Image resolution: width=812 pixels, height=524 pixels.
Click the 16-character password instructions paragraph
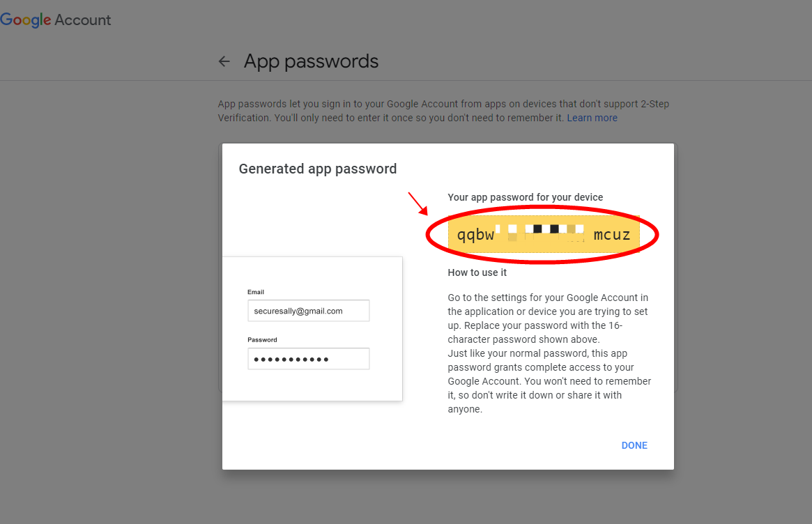(549, 353)
